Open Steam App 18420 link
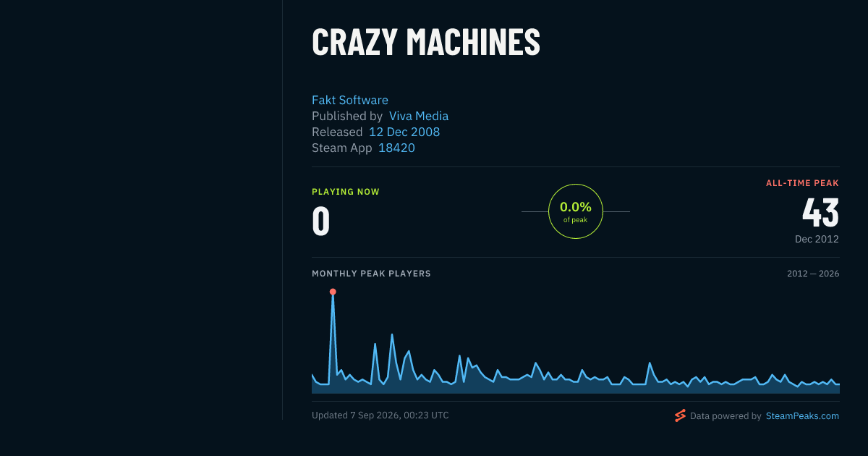This screenshot has height=456, width=868. coord(396,148)
